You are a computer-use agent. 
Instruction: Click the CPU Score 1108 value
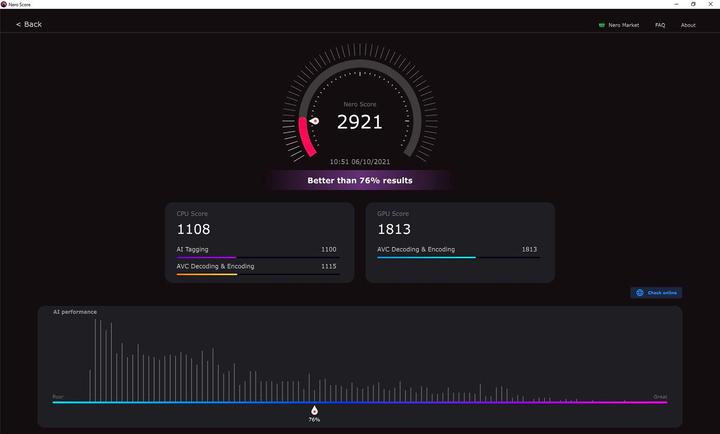pyautogui.click(x=192, y=229)
